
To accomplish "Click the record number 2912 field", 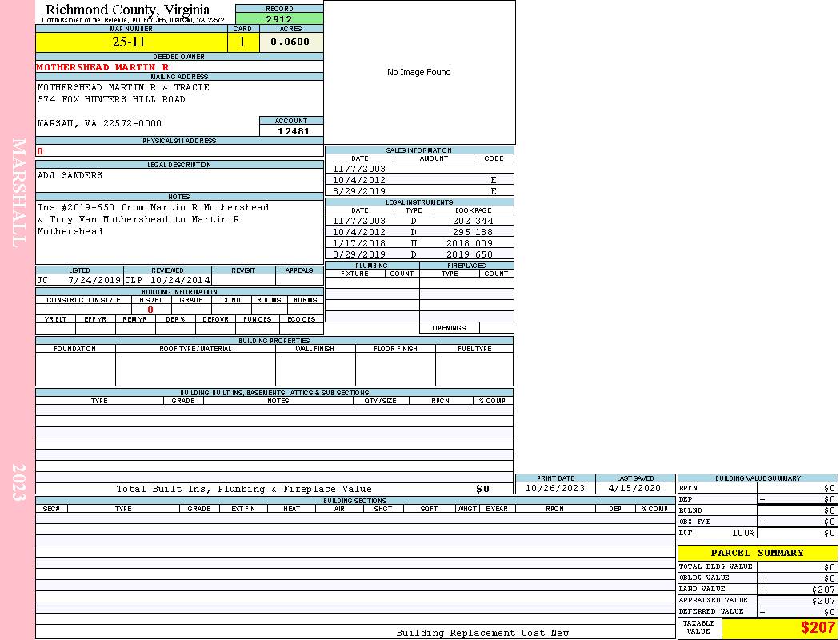I will pos(279,18).
